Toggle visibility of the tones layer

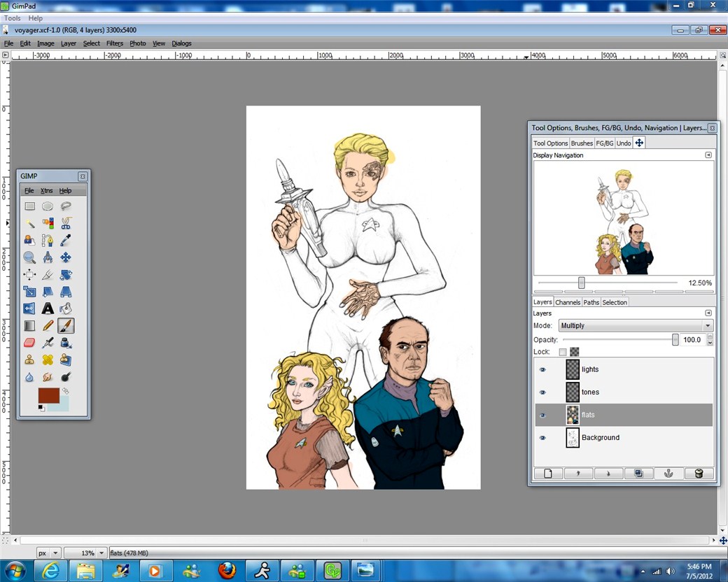[542, 392]
